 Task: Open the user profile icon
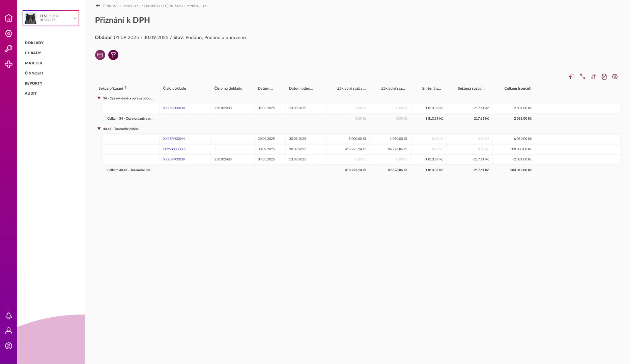9,331
